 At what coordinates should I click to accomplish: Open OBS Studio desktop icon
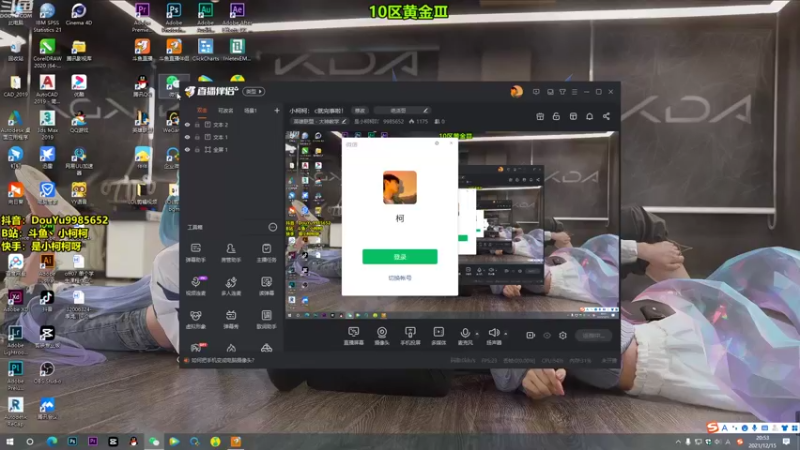(x=47, y=371)
